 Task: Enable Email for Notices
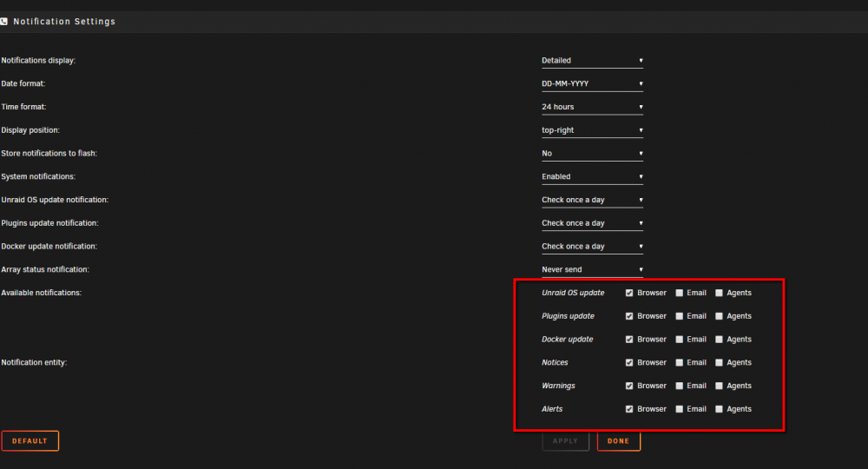680,363
